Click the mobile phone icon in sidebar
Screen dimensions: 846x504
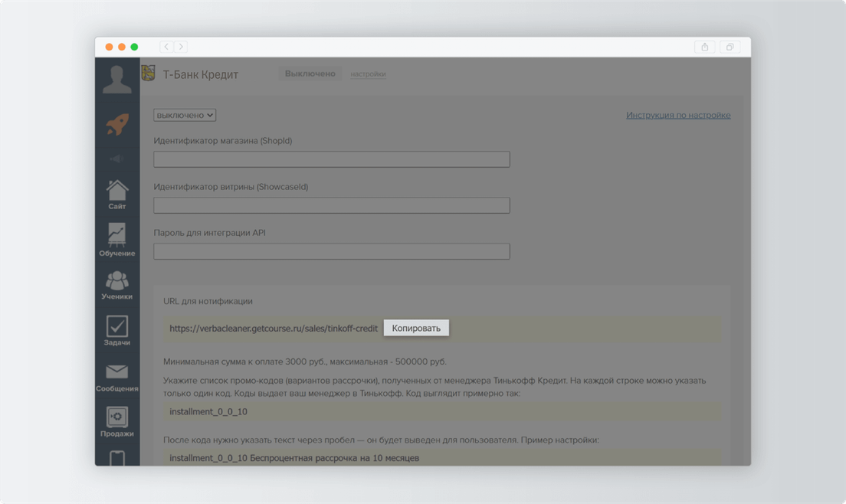tap(117, 458)
